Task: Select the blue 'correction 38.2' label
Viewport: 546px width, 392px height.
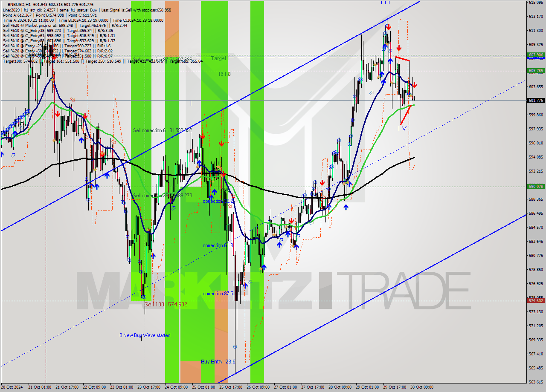Action: coord(218,201)
